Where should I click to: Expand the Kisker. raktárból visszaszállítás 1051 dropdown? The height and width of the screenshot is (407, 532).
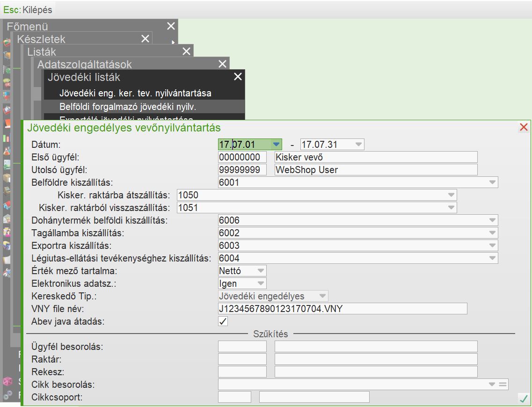[x=451, y=208]
